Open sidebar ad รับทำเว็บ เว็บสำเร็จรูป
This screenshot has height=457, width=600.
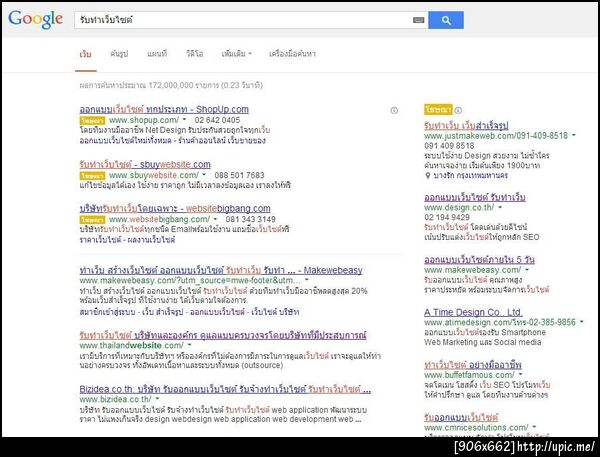click(x=466, y=126)
